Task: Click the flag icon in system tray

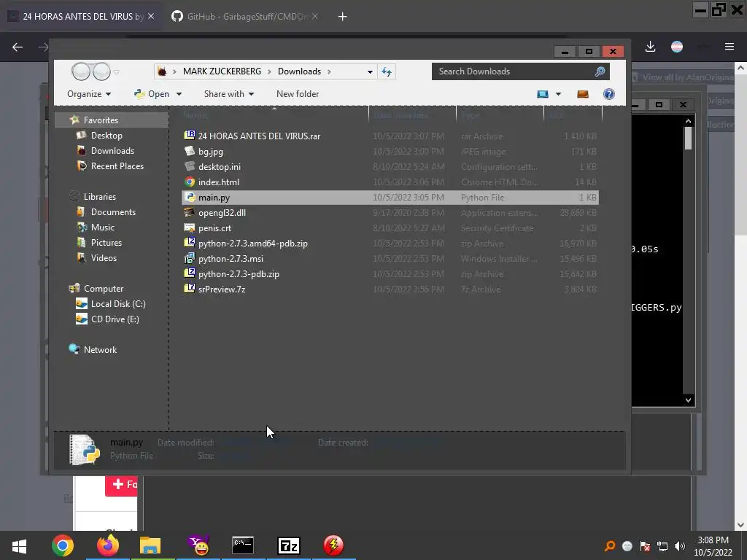Action: tap(645, 546)
